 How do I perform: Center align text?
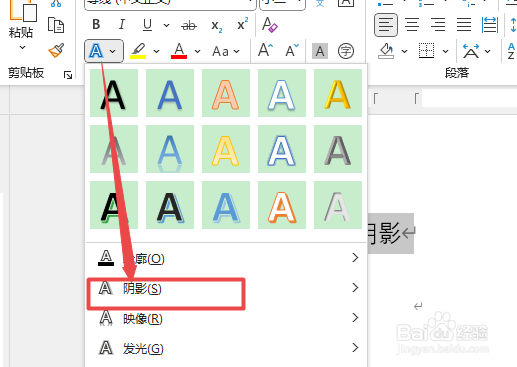click(x=412, y=25)
